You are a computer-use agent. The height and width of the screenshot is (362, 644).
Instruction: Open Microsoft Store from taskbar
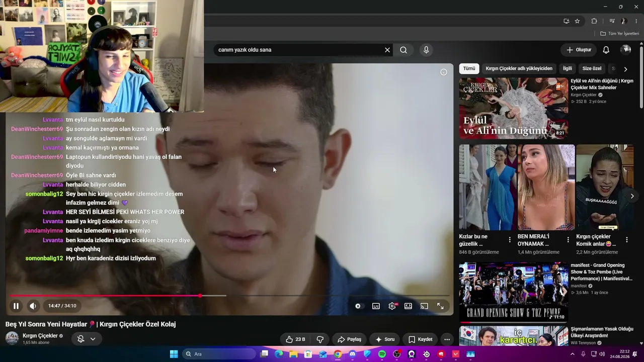click(x=308, y=354)
